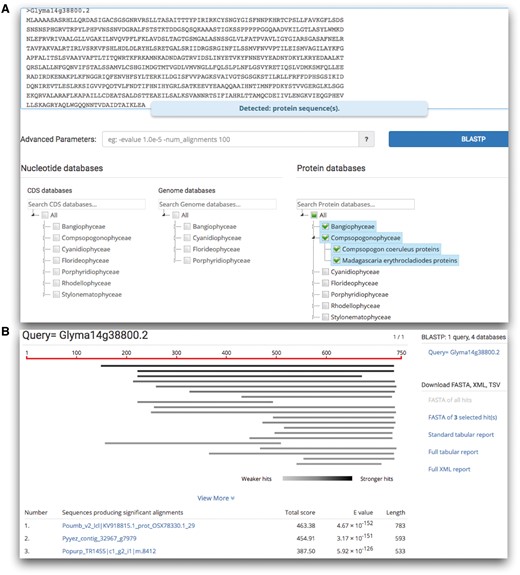
Task: Check Stylonematophyceae under CDS databases
Action: (x=56, y=294)
